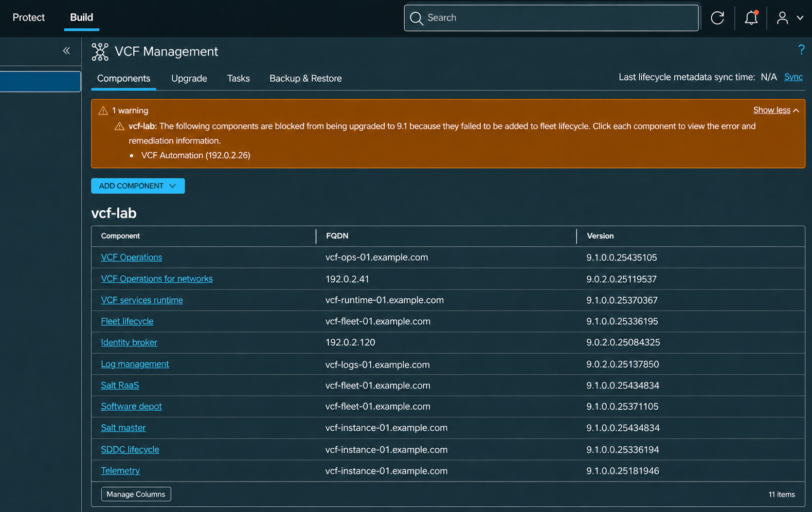
Task: Click version 9.0.2.0.25084325
Action: (623, 342)
